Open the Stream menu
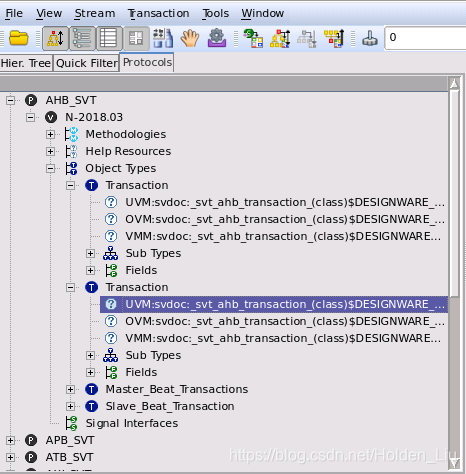466x474 pixels. (95, 13)
